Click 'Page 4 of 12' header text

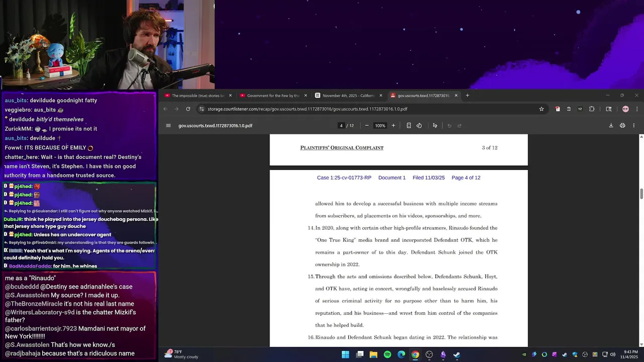pos(466,178)
